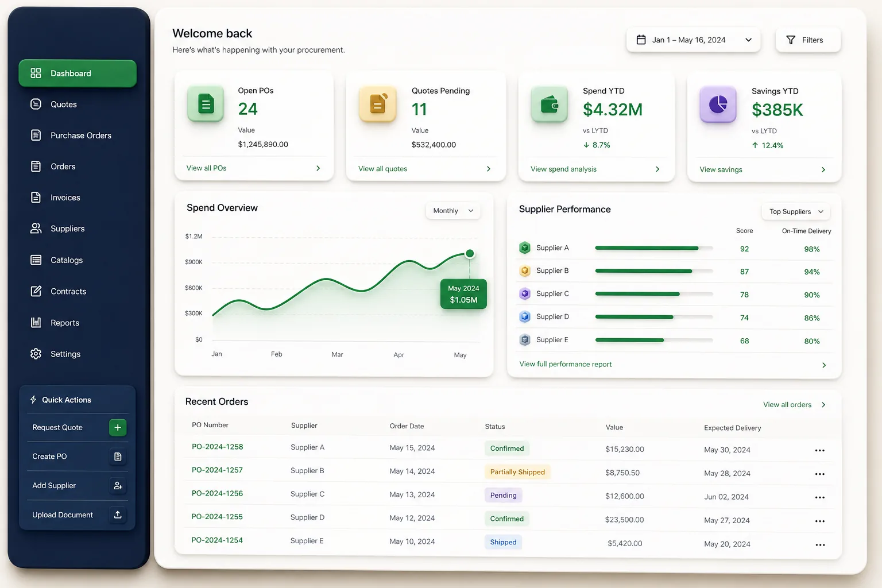Click the Supplier A green cube icon

525,247
